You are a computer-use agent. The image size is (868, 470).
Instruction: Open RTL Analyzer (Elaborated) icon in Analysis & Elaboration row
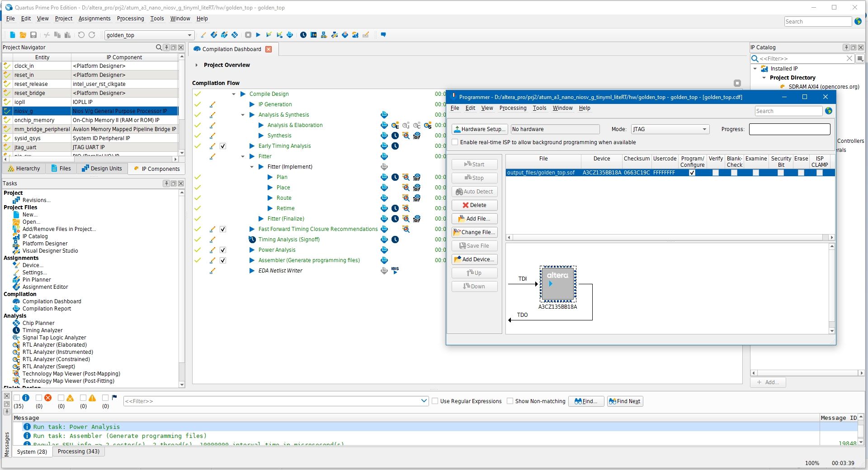tap(395, 125)
